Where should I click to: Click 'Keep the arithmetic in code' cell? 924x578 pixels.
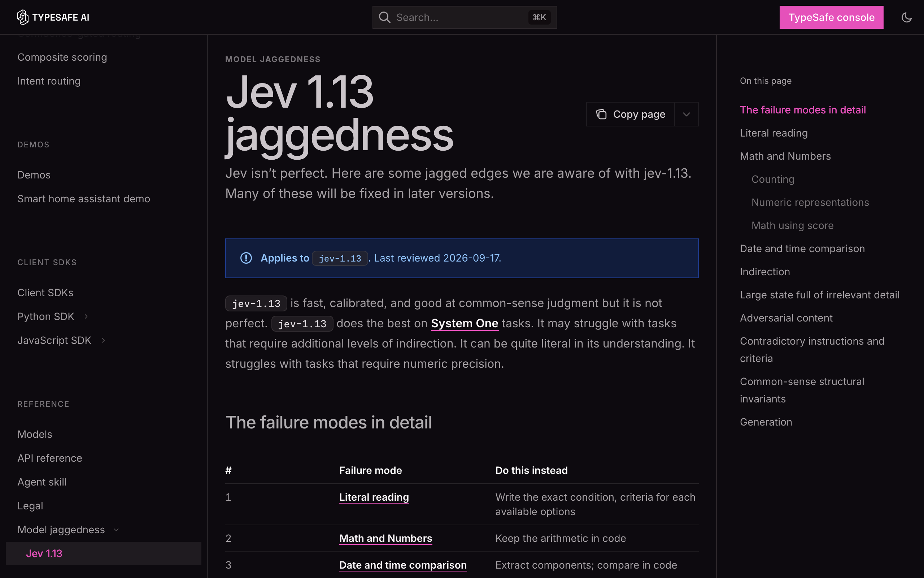[x=561, y=538]
